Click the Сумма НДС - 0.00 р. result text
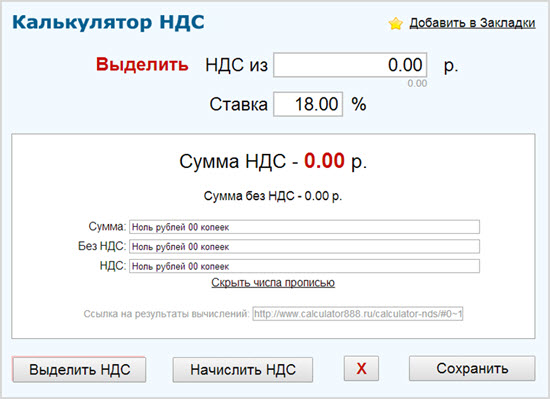 tap(273, 161)
